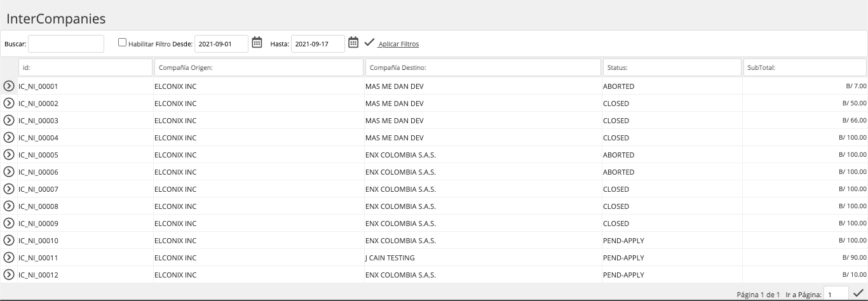The height and width of the screenshot is (301, 868).
Task: Click PEND-APPLY status in row IC_NI_00010
Action: click(623, 240)
